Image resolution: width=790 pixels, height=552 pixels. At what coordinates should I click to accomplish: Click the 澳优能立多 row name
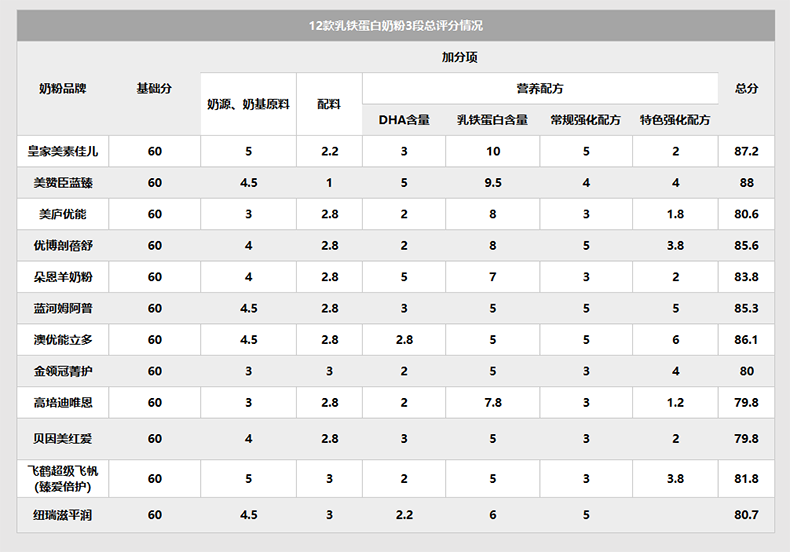pyautogui.click(x=63, y=340)
